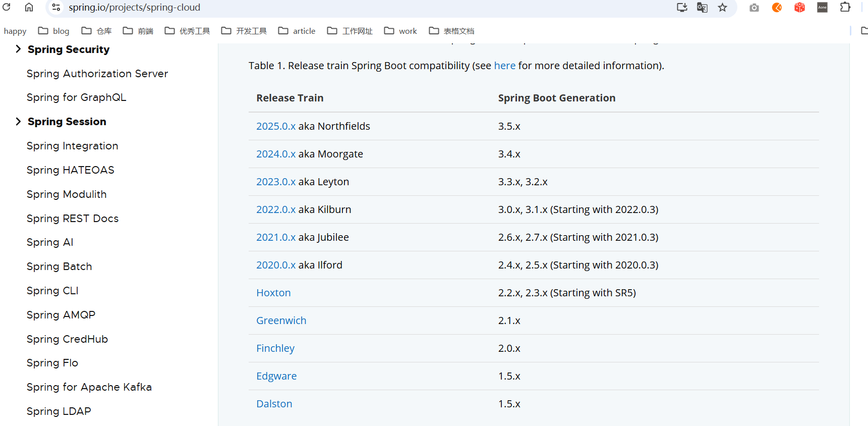Click the install app icon
The width and height of the screenshot is (868, 426).
682,8
